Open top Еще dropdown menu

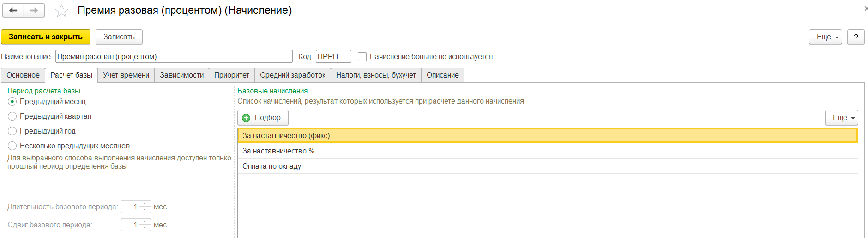pos(825,37)
